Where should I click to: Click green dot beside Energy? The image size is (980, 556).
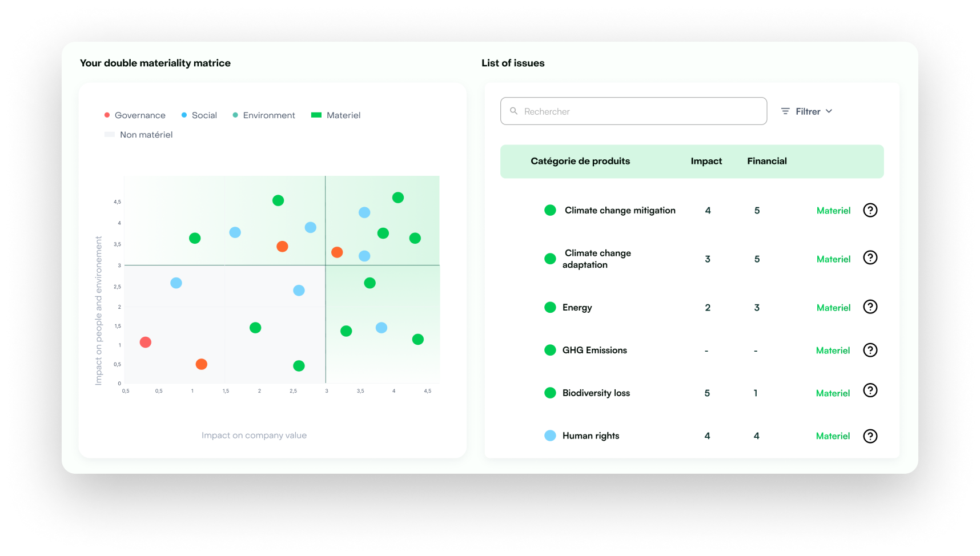coord(550,307)
